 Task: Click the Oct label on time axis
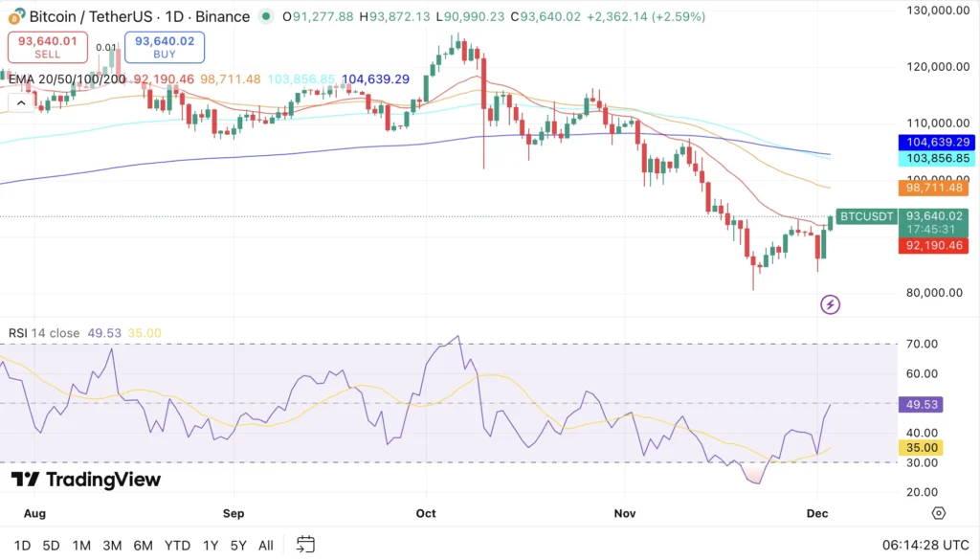click(x=426, y=513)
